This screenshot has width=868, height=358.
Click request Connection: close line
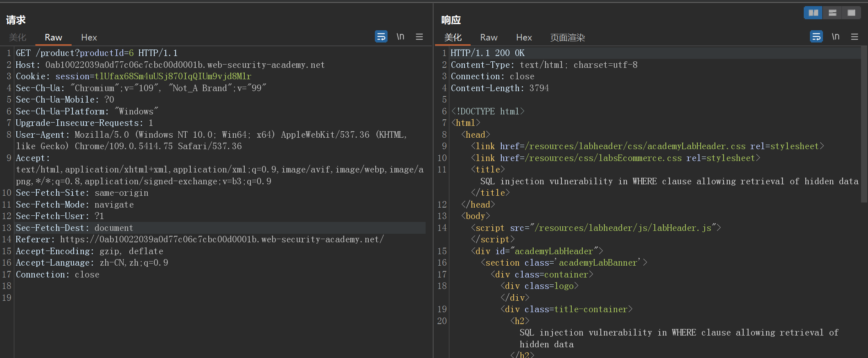coord(57,274)
